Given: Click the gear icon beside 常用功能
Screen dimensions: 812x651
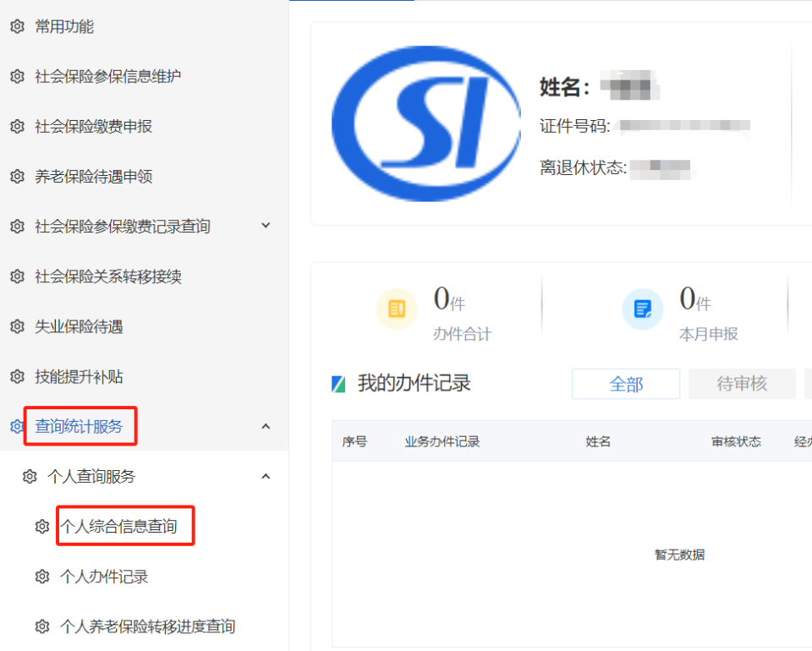Looking at the screenshot, I should (x=17, y=26).
